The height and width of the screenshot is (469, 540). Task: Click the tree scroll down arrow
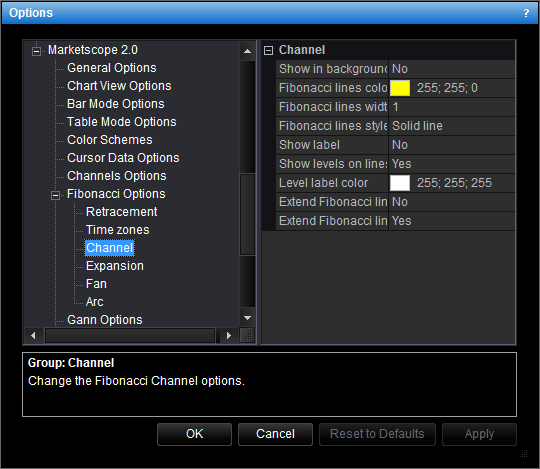[x=247, y=317]
